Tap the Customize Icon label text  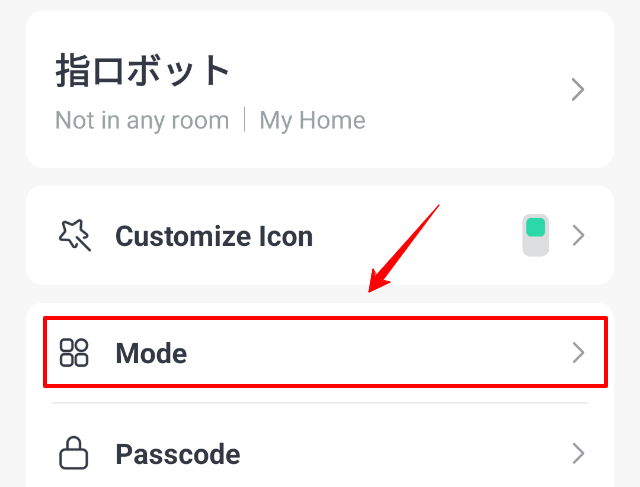pos(214,236)
